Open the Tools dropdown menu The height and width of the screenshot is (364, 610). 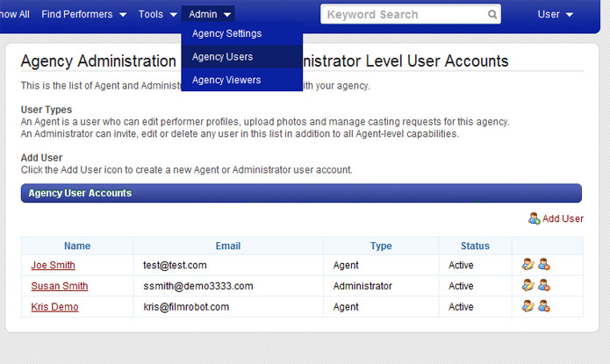(x=157, y=15)
